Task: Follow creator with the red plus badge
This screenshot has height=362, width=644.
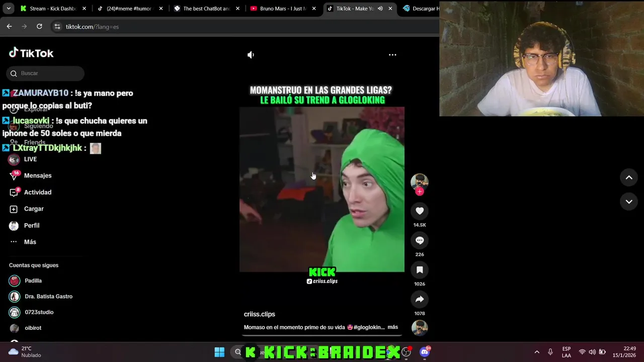Action: (420, 192)
